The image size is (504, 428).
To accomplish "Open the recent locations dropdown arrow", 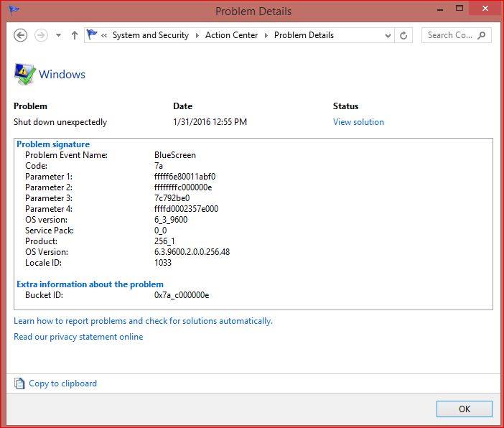I will point(58,35).
